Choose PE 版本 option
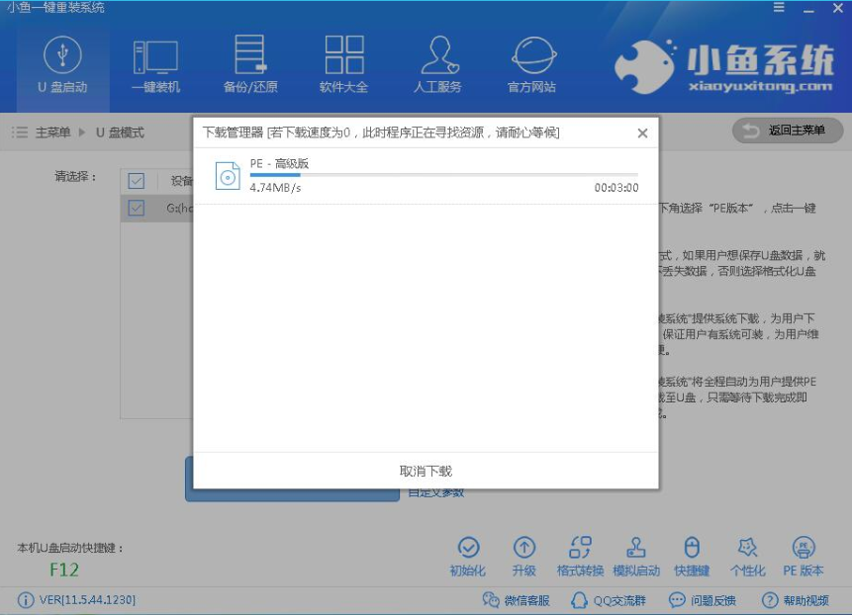This screenshot has width=852, height=616. pyautogui.click(x=803, y=557)
